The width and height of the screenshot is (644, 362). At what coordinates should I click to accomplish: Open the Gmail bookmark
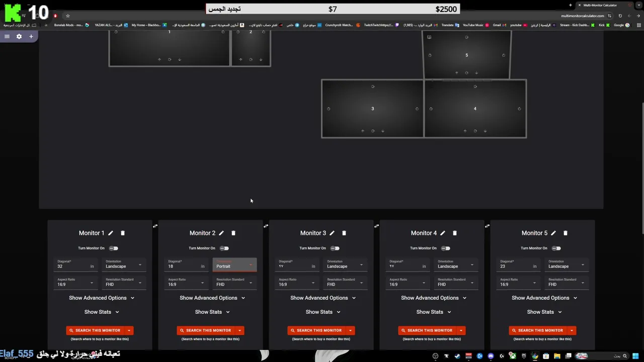tap(499, 25)
